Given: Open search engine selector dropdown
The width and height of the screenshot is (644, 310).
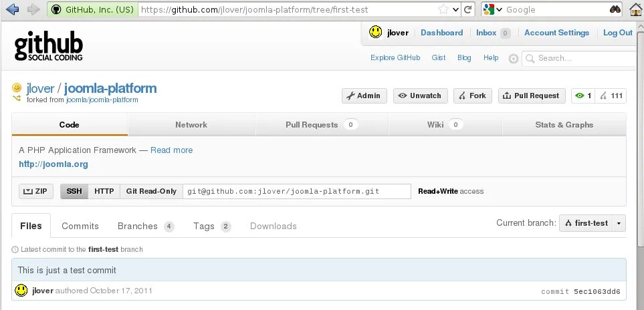Looking at the screenshot, I should click(492, 9).
